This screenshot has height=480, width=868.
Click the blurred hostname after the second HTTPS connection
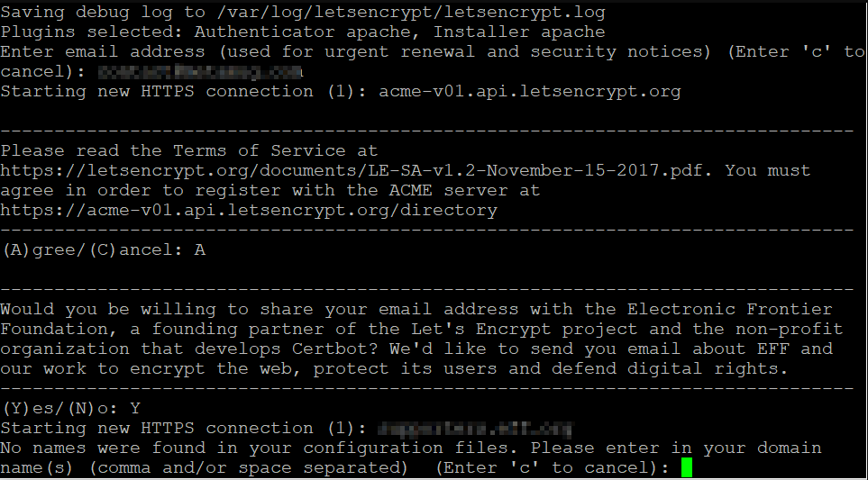(x=477, y=428)
